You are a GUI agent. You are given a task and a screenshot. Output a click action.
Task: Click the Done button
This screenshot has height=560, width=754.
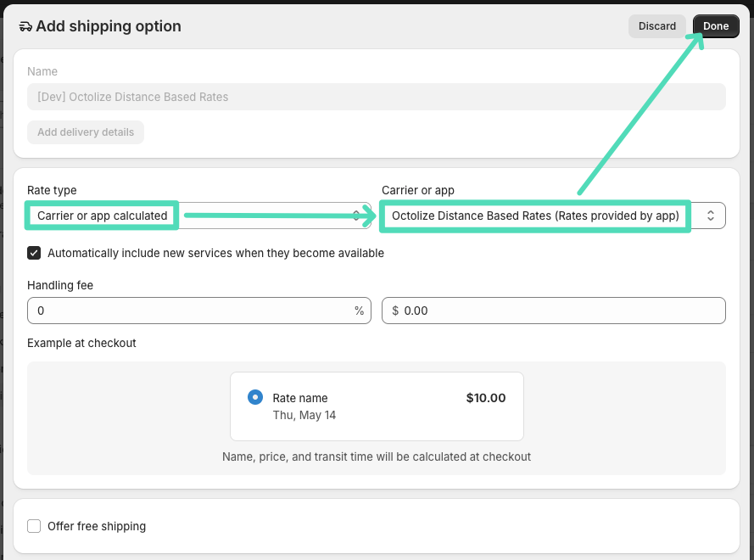click(716, 26)
